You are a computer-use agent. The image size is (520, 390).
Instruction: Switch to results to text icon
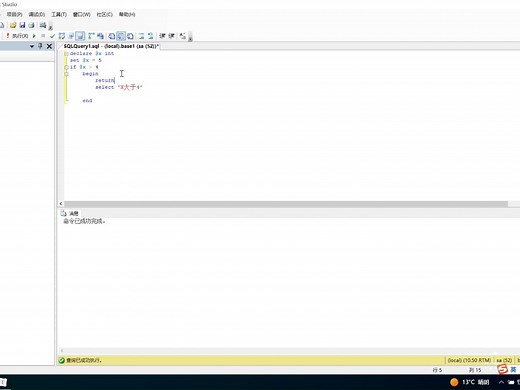[x=112, y=36]
